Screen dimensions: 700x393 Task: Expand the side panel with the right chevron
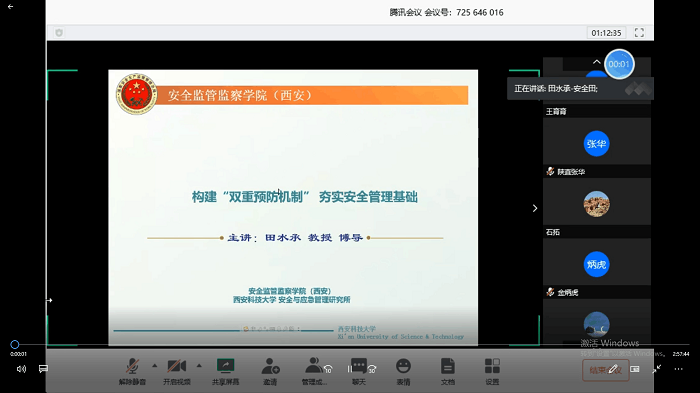pyautogui.click(x=535, y=208)
